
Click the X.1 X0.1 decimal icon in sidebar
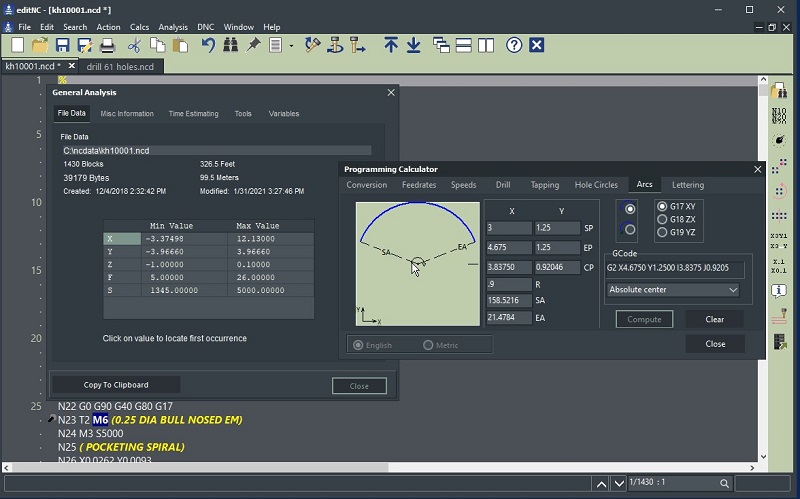[779, 266]
